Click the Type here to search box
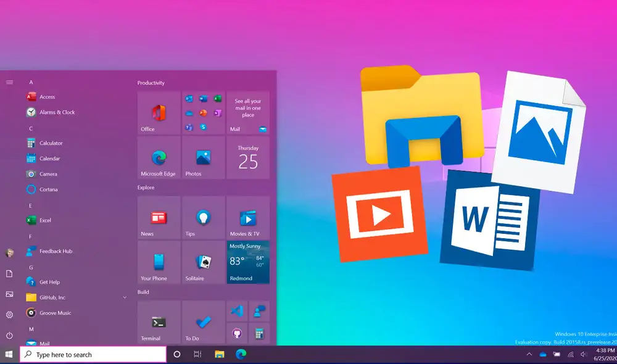 (93, 354)
